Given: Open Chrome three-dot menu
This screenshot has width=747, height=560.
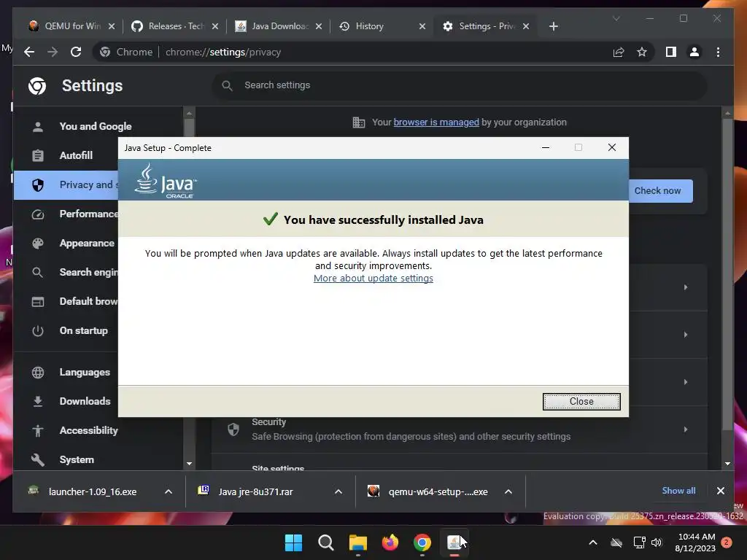Looking at the screenshot, I should 718,52.
